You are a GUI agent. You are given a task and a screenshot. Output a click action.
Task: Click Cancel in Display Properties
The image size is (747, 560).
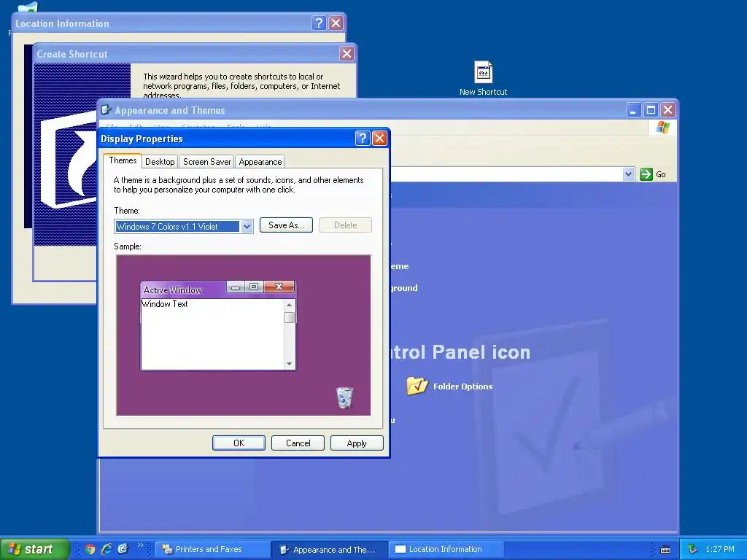pyautogui.click(x=298, y=443)
